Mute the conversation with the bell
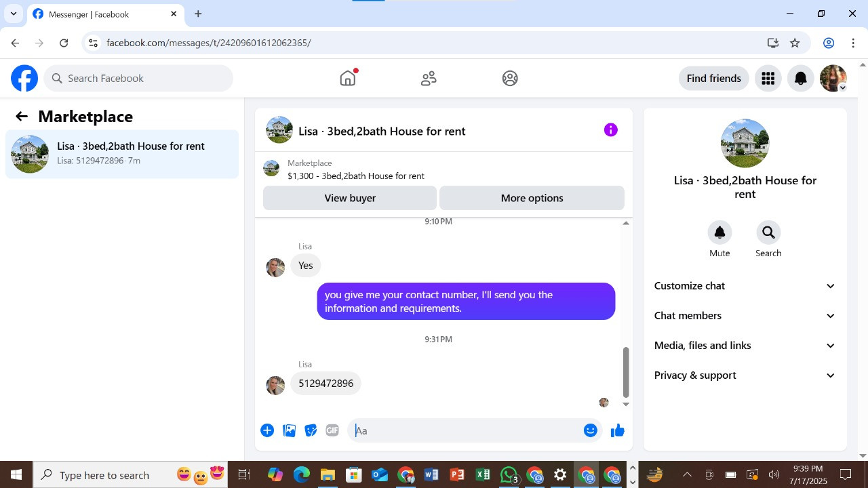Viewport: 868px width, 488px height. coord(719,232)
